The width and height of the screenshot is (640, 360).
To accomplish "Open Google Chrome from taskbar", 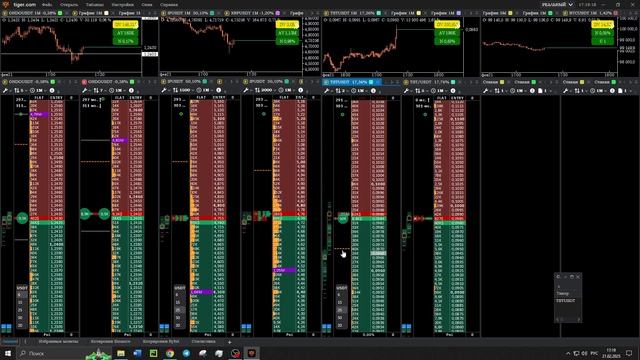I will [x=170, y=353].
